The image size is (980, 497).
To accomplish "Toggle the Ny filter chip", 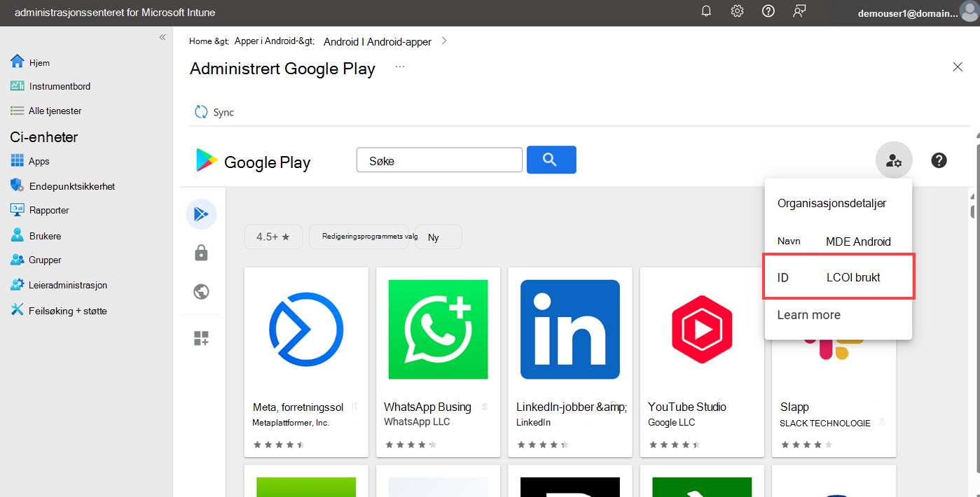I will [438, 237].
